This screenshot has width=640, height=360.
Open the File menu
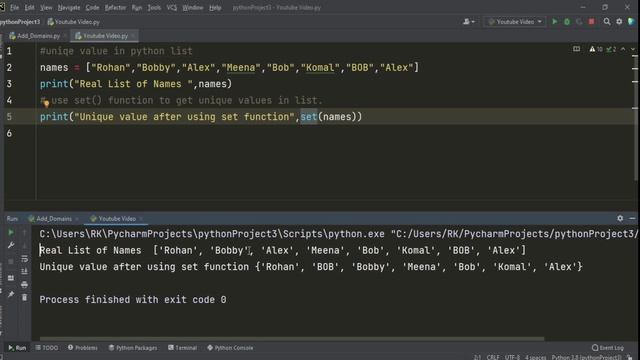coord(14,7)
